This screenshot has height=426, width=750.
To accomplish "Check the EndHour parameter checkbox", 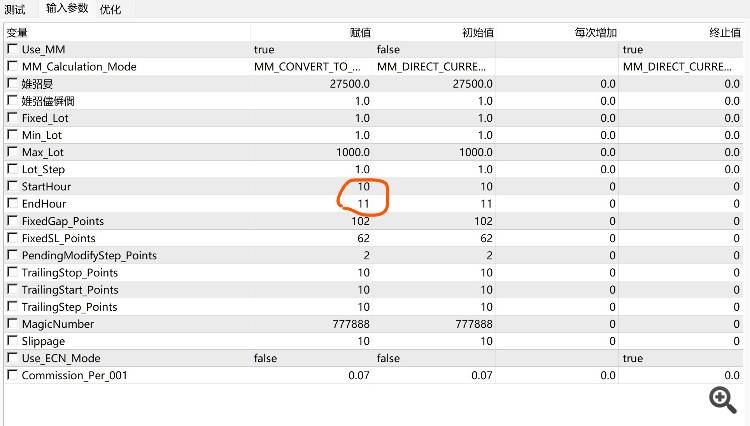I will (x=12, y=203).
